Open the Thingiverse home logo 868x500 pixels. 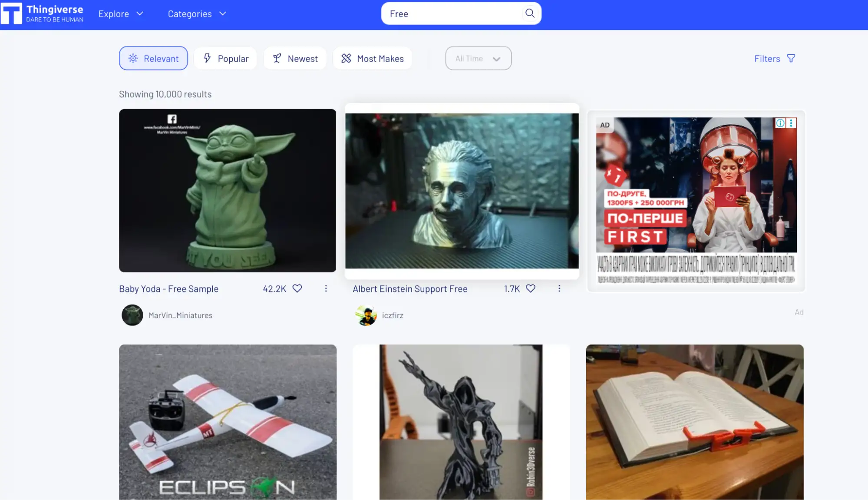[x=42, y=13]
